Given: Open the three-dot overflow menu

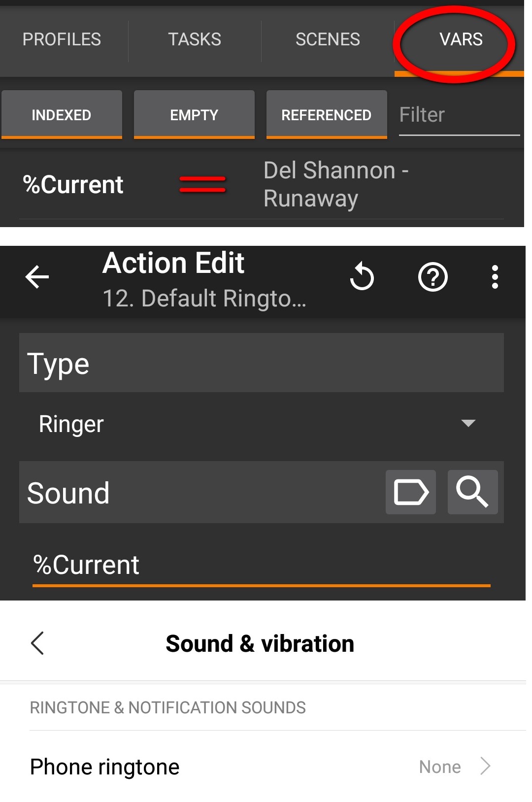Looking at the screenshot, I should click(495, 277).
